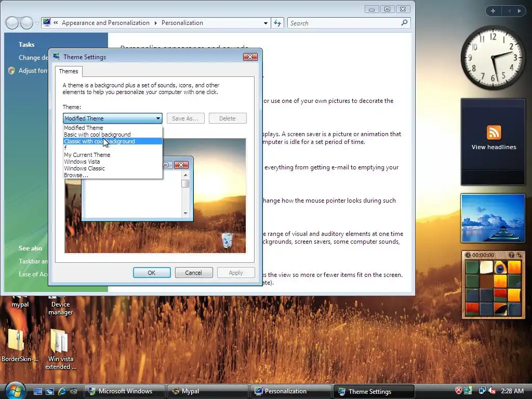Click the Save As... button

pos(185,118)
